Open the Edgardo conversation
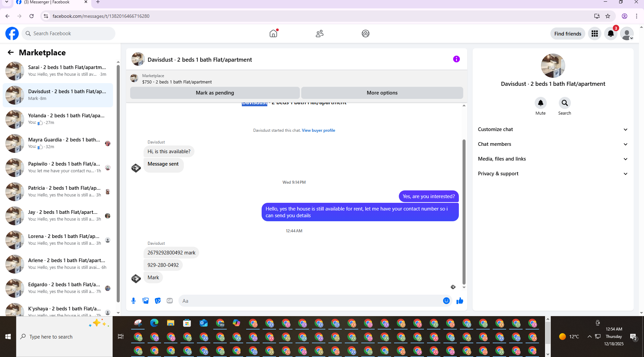The height and width of the screenshot is (357, 644). pos(58,288)
